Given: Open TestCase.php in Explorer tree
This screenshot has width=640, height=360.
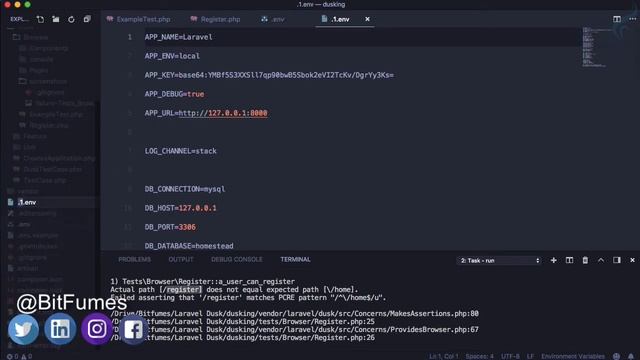Looking at the screenshot, I should tap(45, 180).
